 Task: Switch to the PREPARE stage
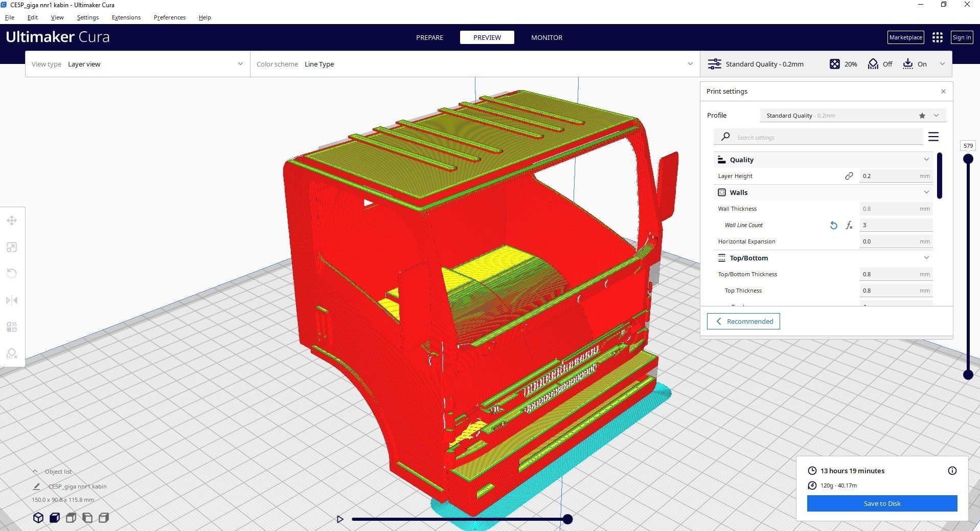pos(429,37)
